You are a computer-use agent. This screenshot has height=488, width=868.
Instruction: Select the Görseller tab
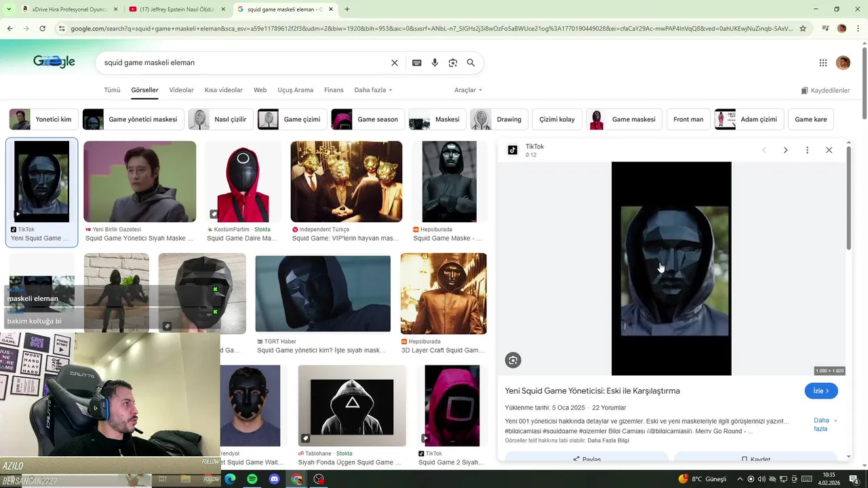click(144, 90)
